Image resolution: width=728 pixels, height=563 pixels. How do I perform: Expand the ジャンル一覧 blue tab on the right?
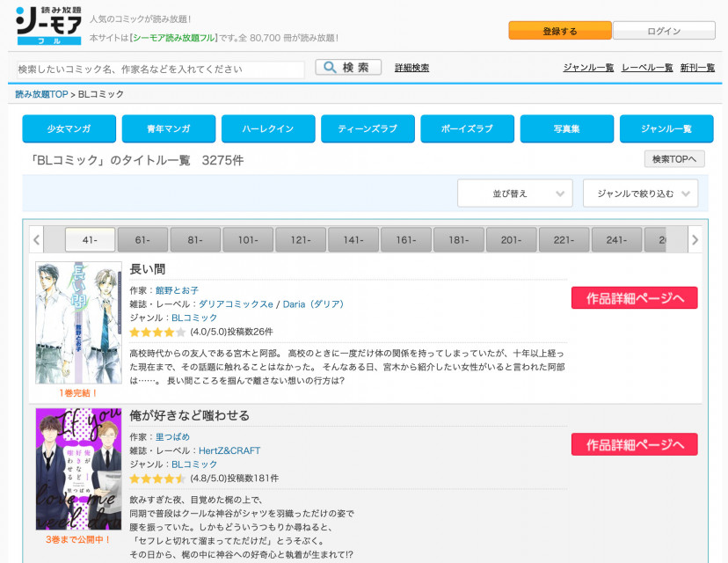[666, 128]
